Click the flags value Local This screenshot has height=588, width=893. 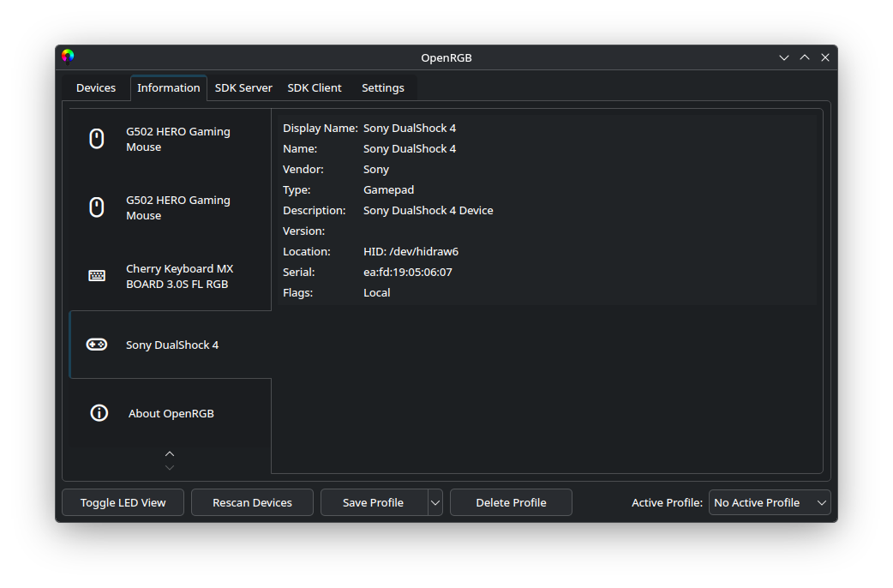pyautogui.click(x=376, y=293)
